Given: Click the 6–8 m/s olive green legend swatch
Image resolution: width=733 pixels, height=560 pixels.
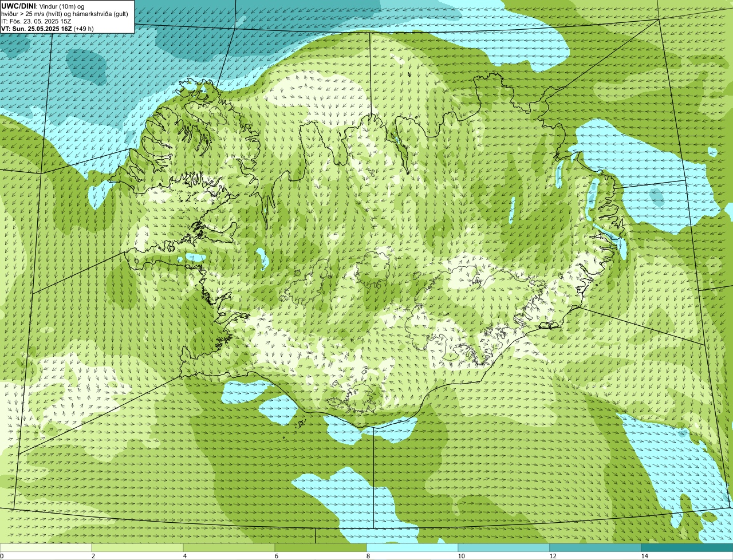Looking at the screenshot, I should click(x=321, y=547).
